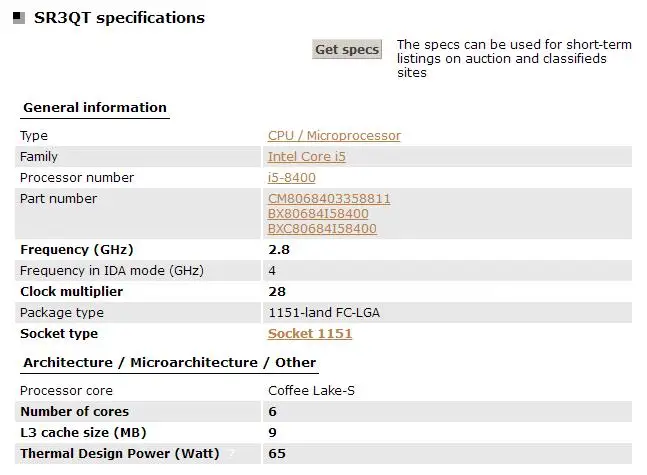This screenshot has width=647, height=475.
Task: Click the Package type label
Action: tap(62, 313)
